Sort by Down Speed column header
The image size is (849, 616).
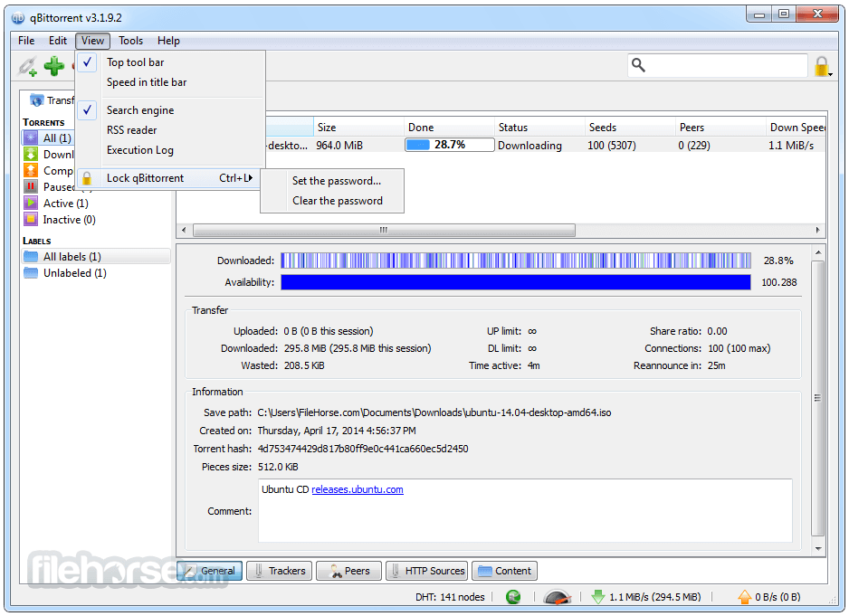[x=796, y=128]
